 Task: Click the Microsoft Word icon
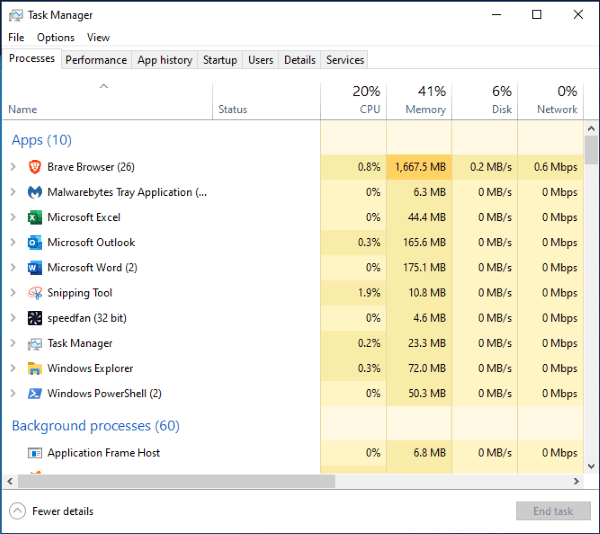click(35, 268)
